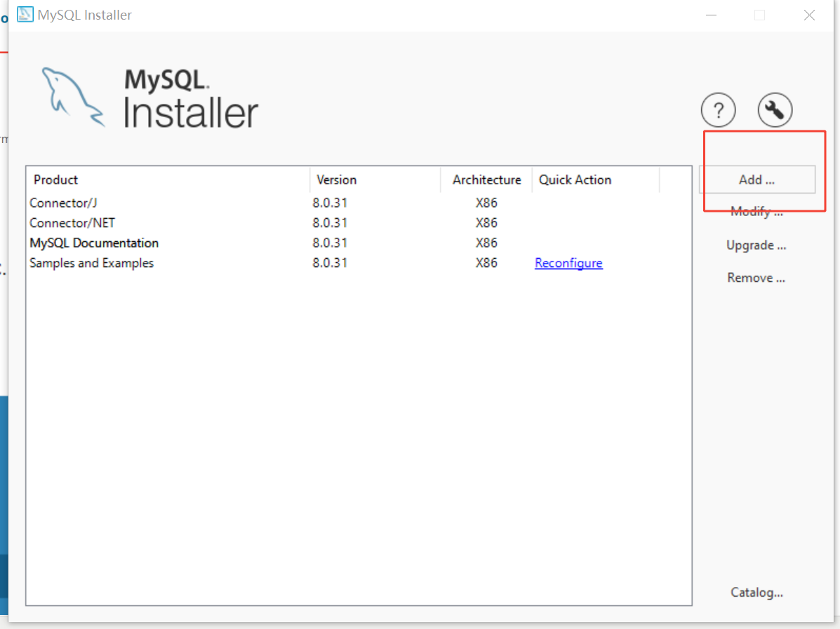Open the Catalog... button
This screenshot has width=840, height=629.
coord(757,593)
